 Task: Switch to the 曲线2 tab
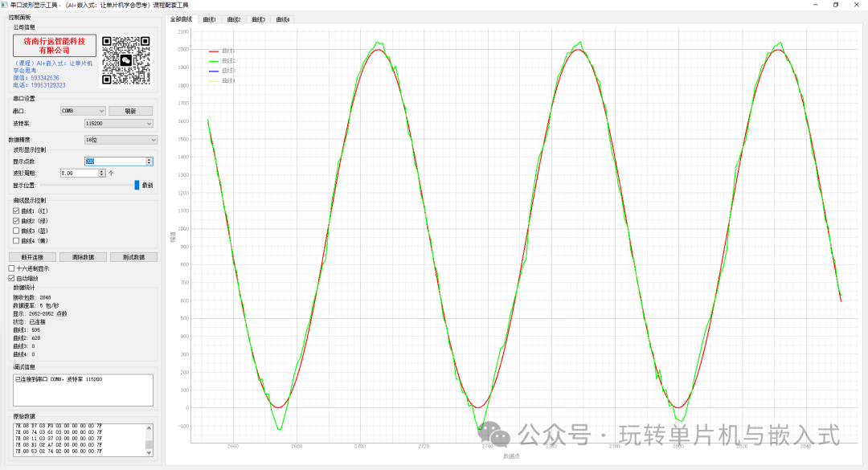234,19
